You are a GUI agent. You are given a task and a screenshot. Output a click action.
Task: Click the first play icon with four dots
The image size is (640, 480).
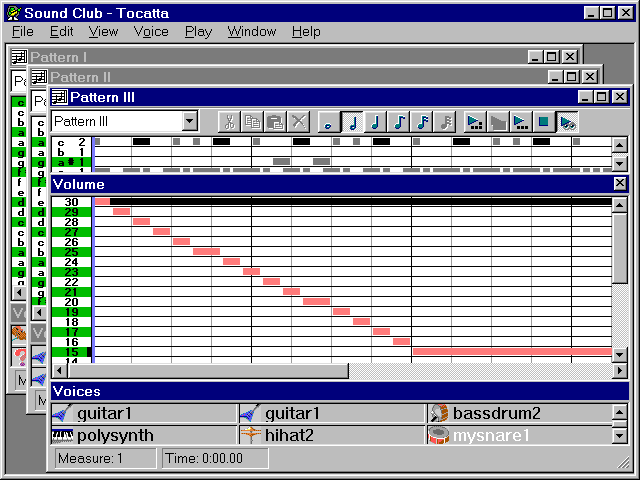click(476, 122)
